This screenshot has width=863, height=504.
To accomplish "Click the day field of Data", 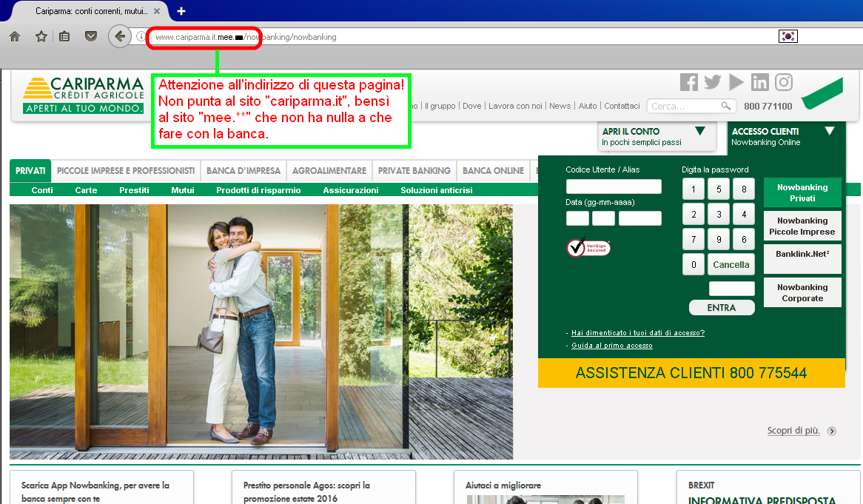I will [577, 218].
